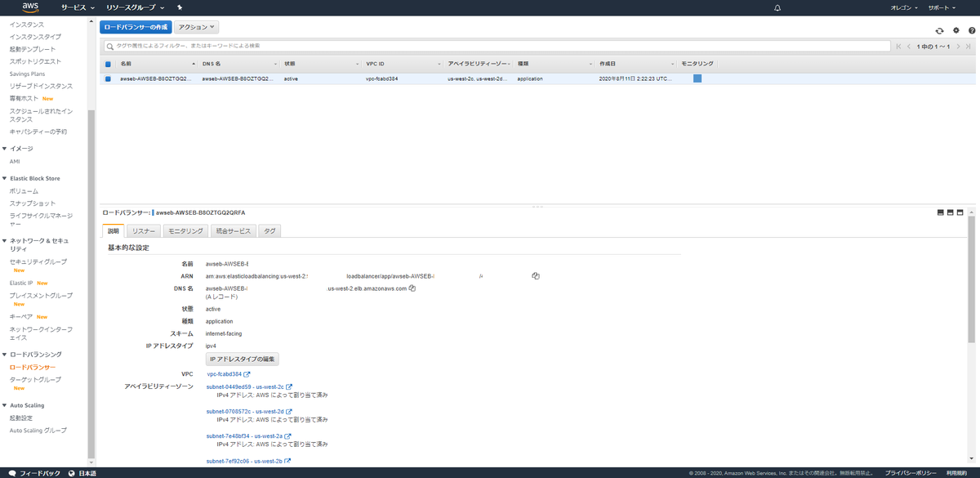980x478 pixels.
Task: Go to last page of results
Action: (x=967, y=47)
